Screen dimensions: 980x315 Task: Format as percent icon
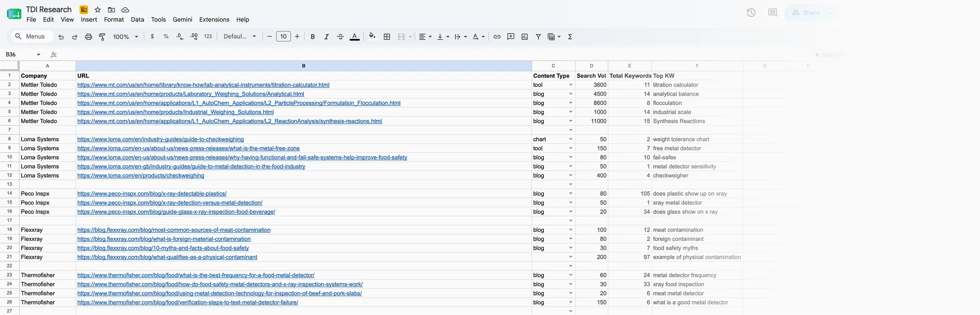pos(166,37)
